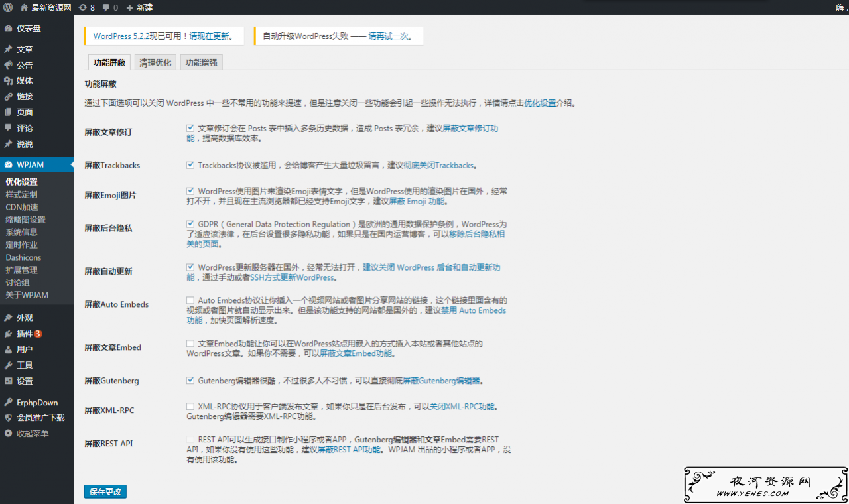Click the 页面 page icon
This screenshot has height=504, width=849.
(x=8, y=112)
